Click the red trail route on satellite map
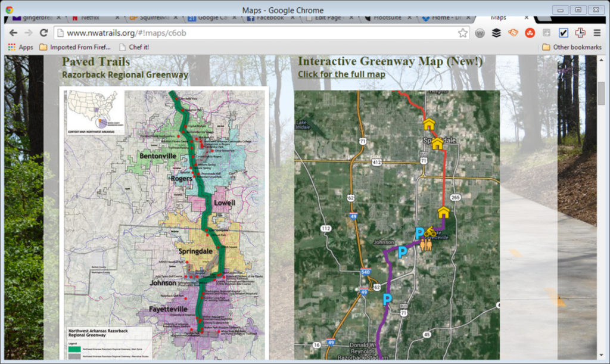This screenshot has height=364, width=610. point(444,179)
